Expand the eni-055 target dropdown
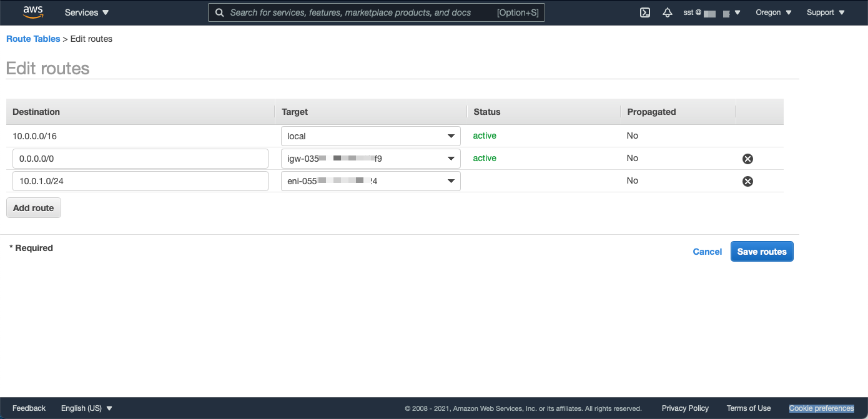 tap(371, 181)
